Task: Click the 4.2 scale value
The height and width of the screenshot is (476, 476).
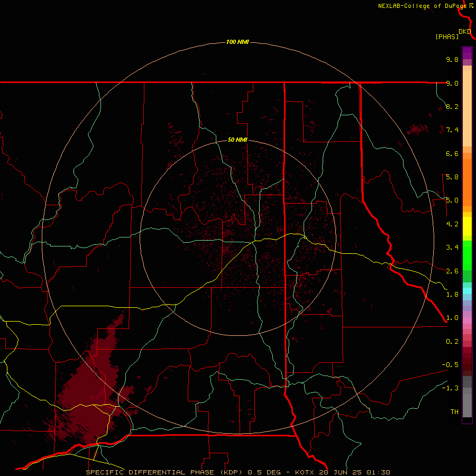Action: (x=452, y=224)
